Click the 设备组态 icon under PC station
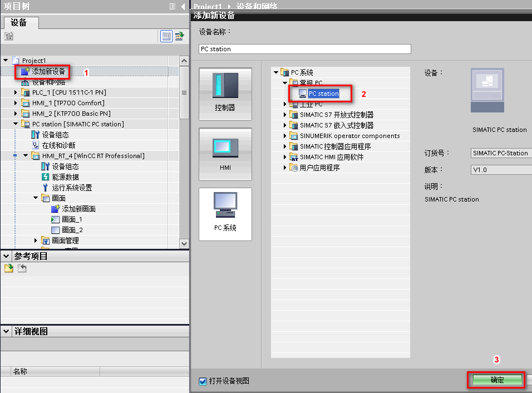532x393 pixels. pyautogui.click(x=35, y=135)
